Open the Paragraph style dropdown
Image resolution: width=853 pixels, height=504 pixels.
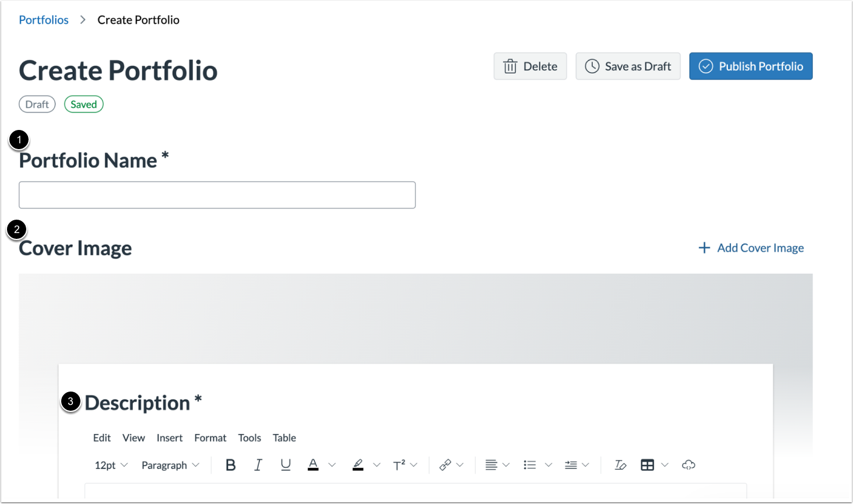click(170, 464)
